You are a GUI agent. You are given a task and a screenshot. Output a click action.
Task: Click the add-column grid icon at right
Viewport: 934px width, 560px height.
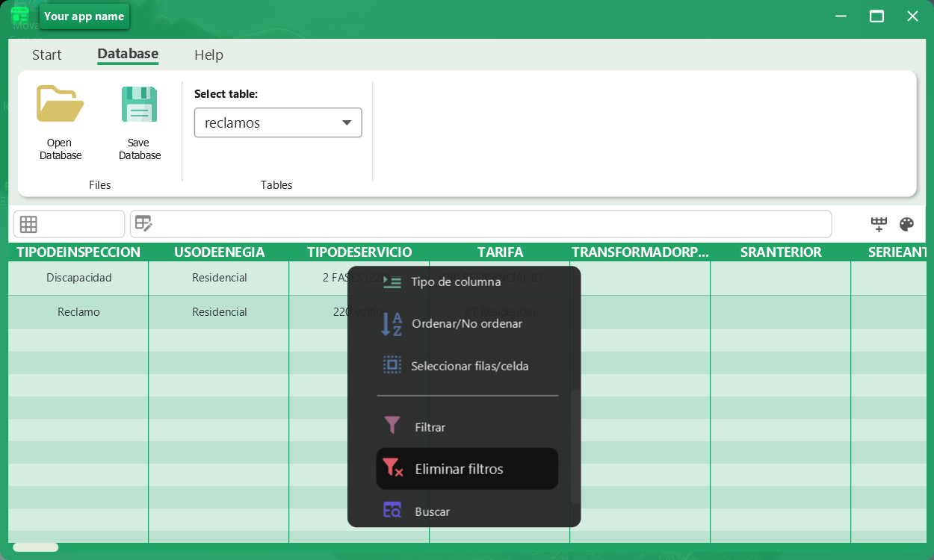click(x=879, y=224)
